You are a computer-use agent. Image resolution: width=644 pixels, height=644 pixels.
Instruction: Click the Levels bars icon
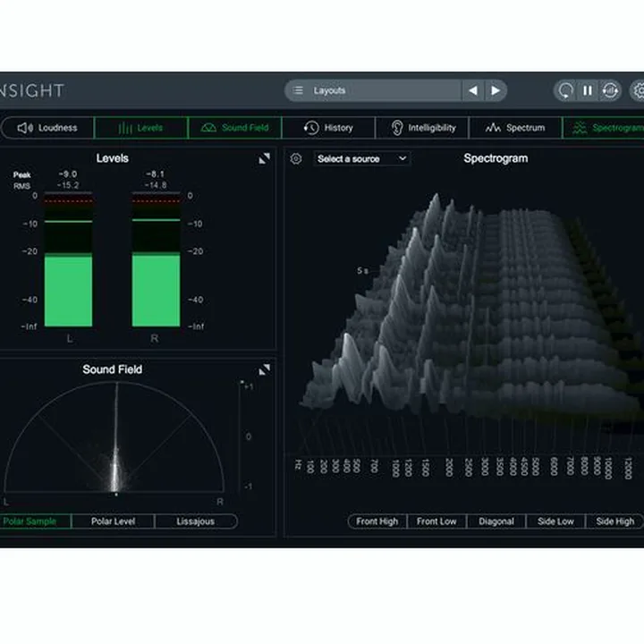pyautogui.click(x=125, y=128)
